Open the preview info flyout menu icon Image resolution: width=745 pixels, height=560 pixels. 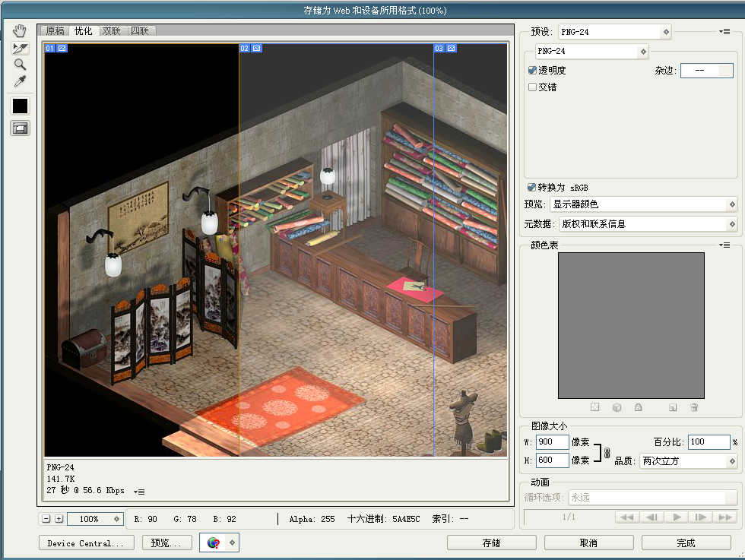139,492
